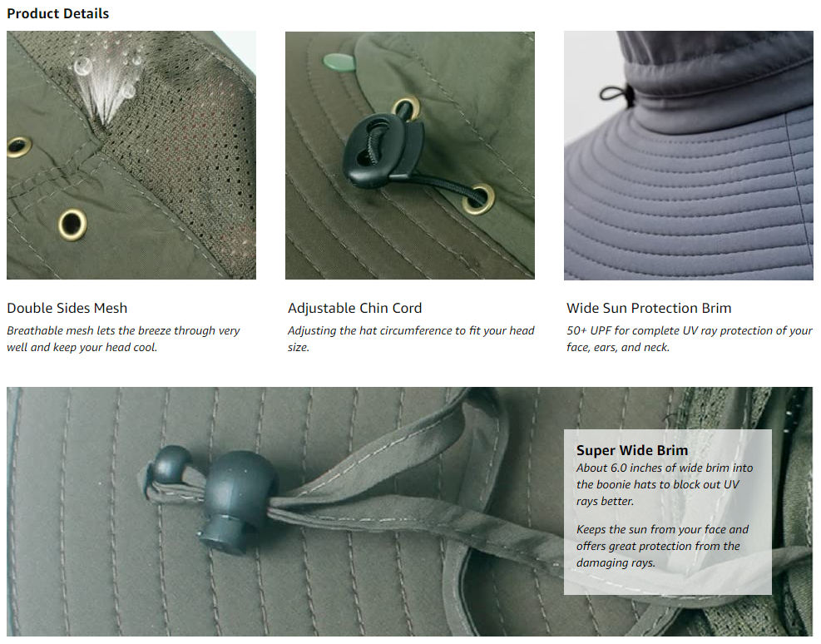Viewport: 821px width, 644px height.
Task: Click the brass eyelet at bottom of mesh image
Action: [x=72, y=225]
